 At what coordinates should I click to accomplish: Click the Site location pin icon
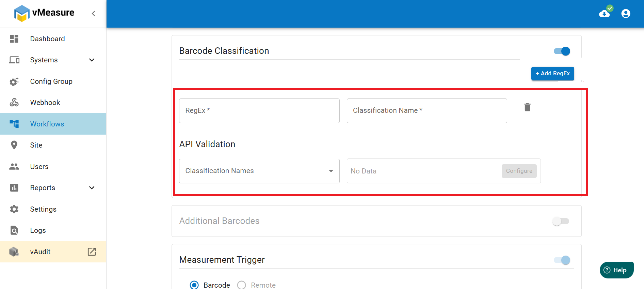14,145
